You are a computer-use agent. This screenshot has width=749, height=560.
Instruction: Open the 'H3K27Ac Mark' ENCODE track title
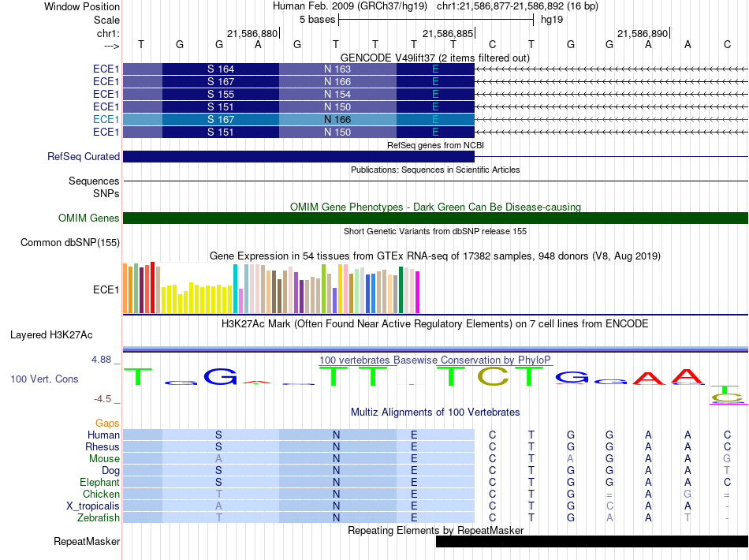pyautogui.click(x=435, y=323)
